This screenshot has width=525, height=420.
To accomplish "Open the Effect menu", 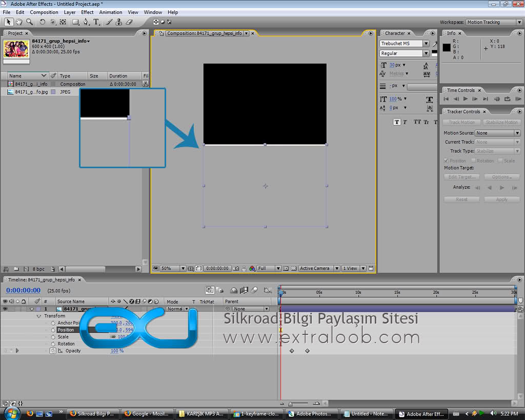I will pyautogui.click(x=87, y=12).
